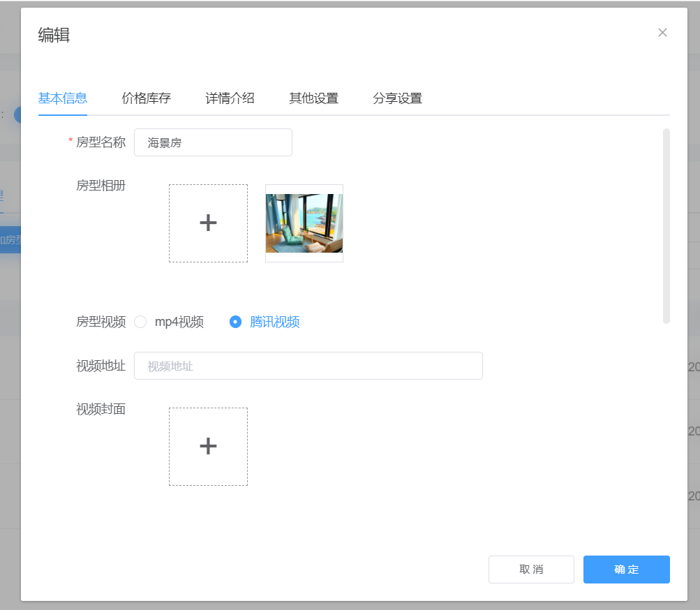Click the plus icon to add 房型相册 photo
700x610 pixels.
point(208,223)
